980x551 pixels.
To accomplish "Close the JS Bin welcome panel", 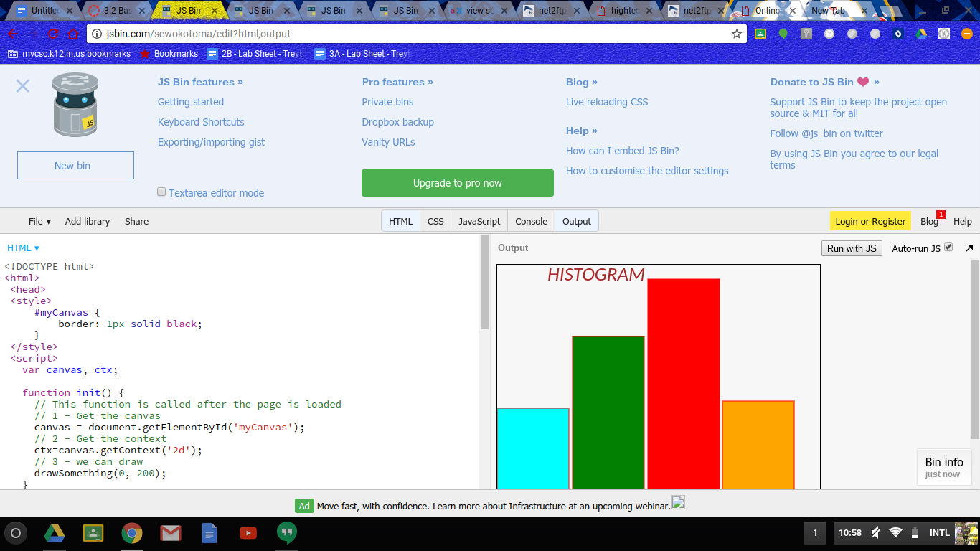I will (x=23, y=86).
